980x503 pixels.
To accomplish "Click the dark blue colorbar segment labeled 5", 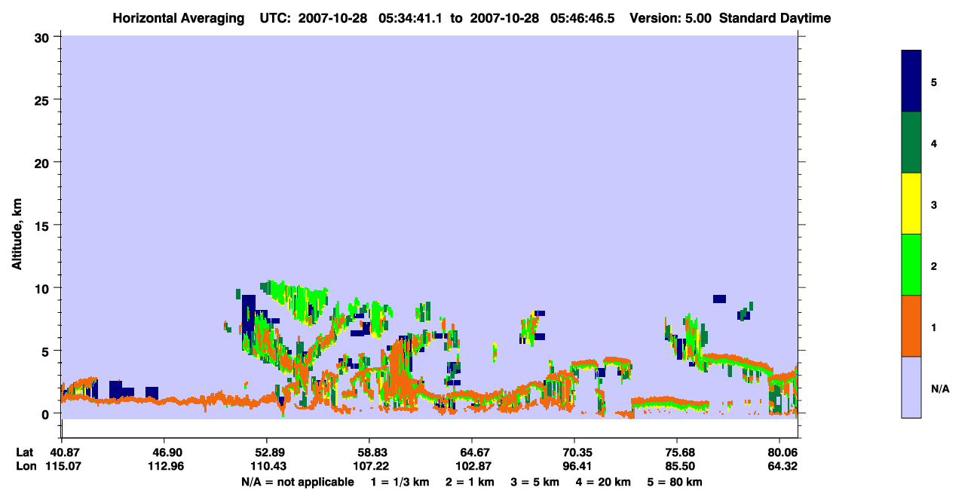I will point(911,81).
